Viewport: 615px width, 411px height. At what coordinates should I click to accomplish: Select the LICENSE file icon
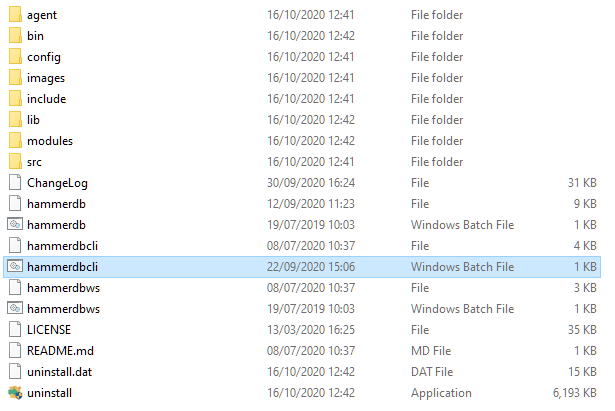(15, 329)
